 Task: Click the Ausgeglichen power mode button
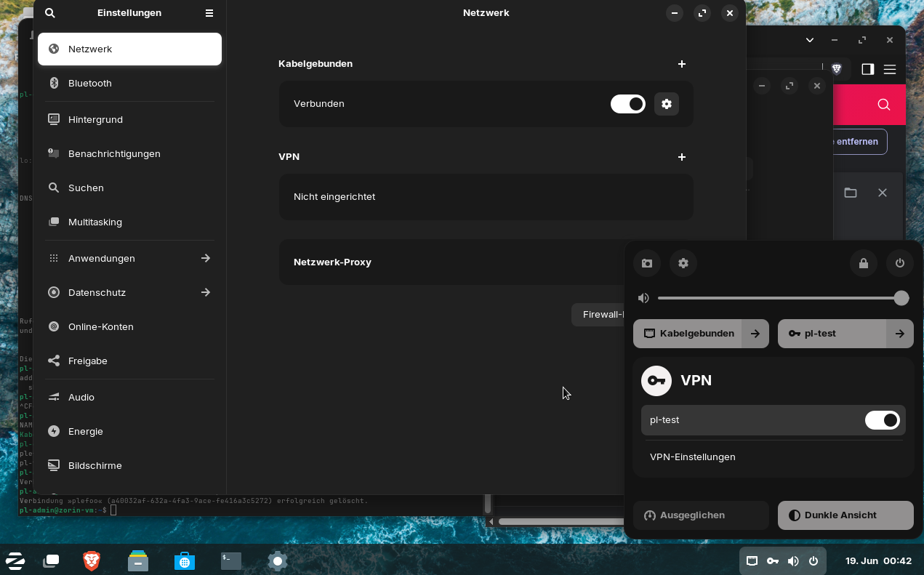(x=701, y=515)
